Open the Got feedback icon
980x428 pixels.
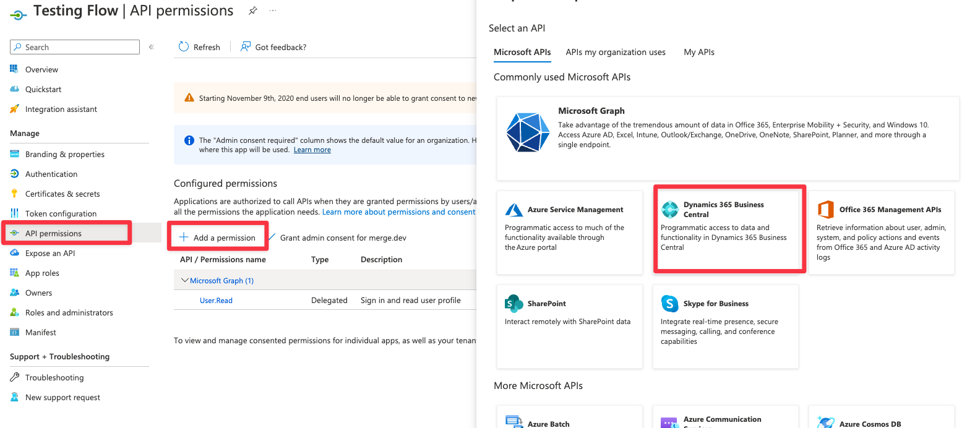[246, 47]
